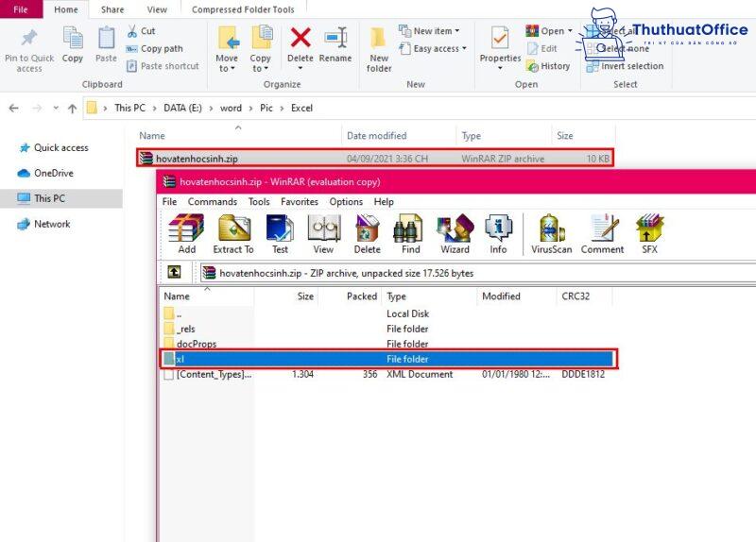Open WinRAR File menu
The height and width of the screenshot is (542, 756).
[x=169, y=202]
